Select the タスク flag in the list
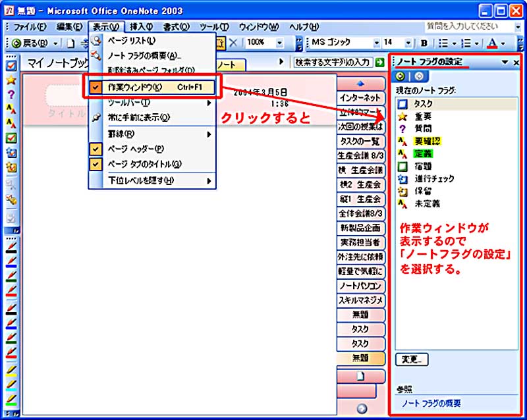Screen dimensions: 527x420 [x=457, y=104]
